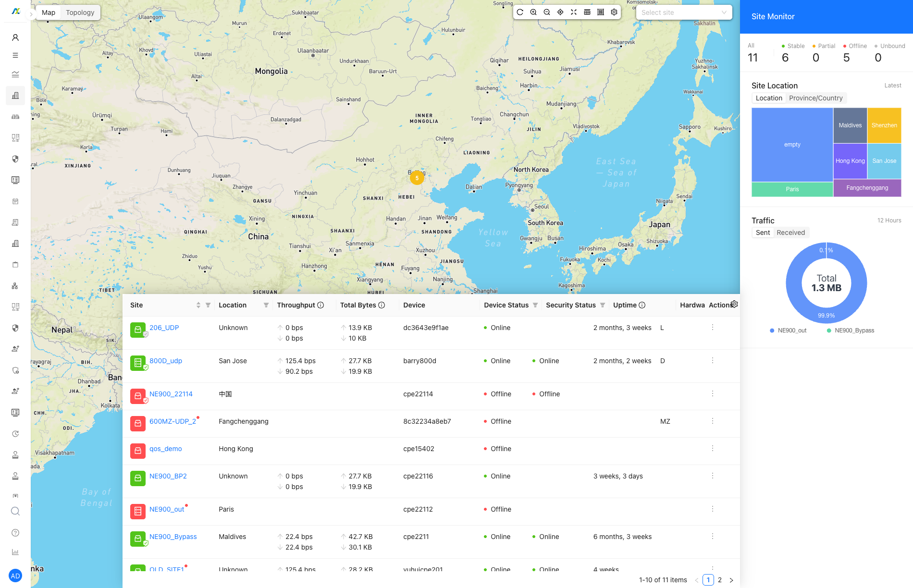The image size is (913, 588).
Task: Filter sites by Stable status
Action: pyautogui.click(x=793, y=53)
